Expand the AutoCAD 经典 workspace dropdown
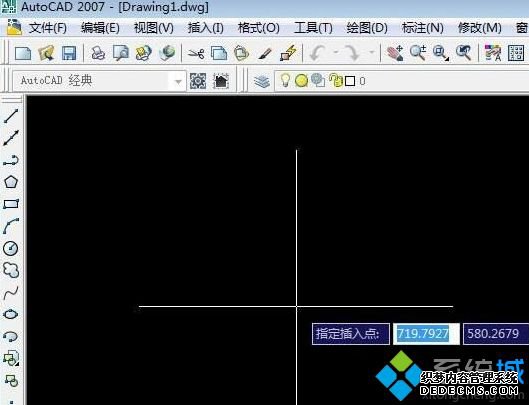Viewport: 529px width, 405px height. [x=178, y=81]
